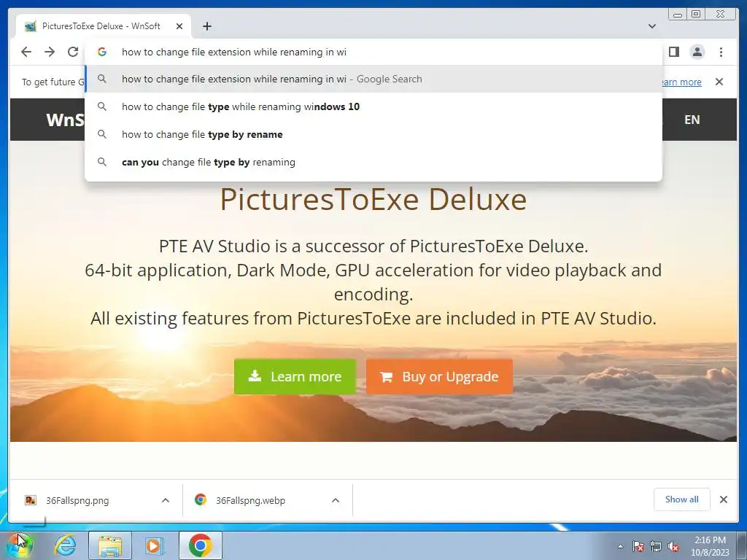Go back with the browser back arrow
This screenshot has width=747, height=560.
26,52
